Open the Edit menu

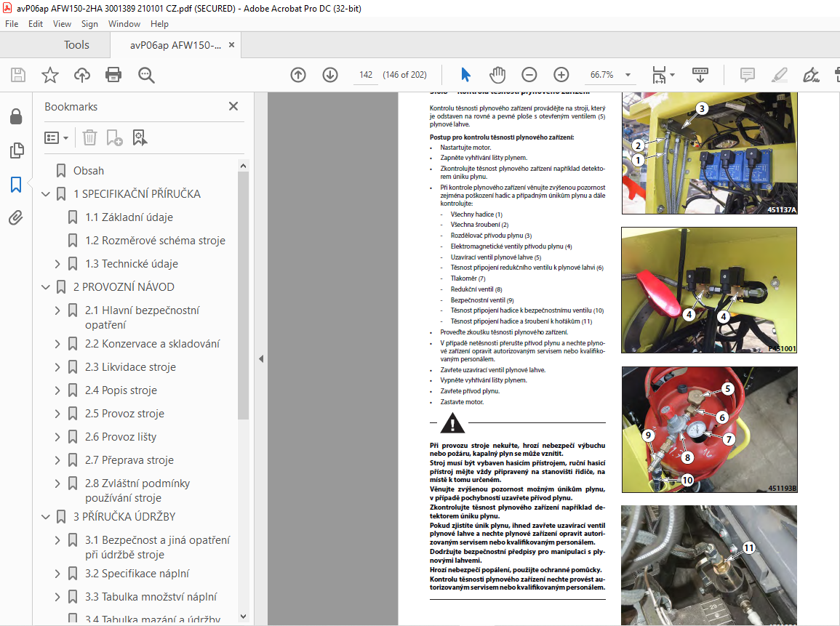pos(36,23)
